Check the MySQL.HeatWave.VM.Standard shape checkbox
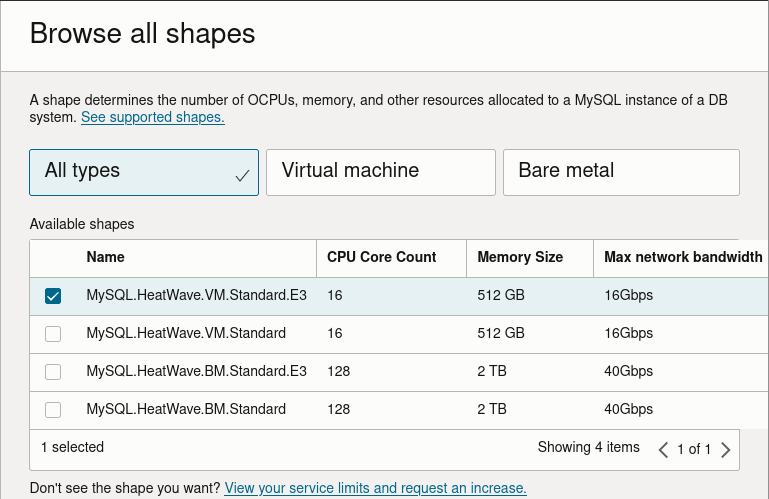The image size is (769, 499). 53,334
